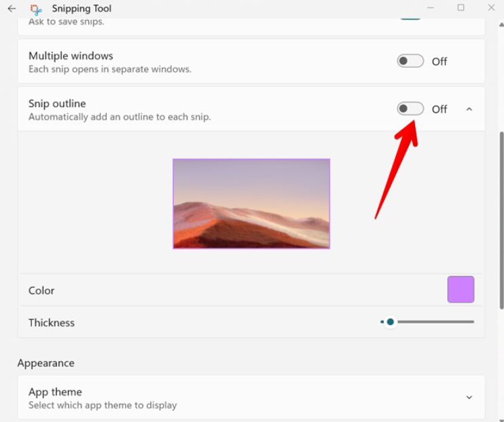Expand the App theme dropdown chevron
Image resolution: width=504 pixels, height=422 pixels.
point(469,398)
